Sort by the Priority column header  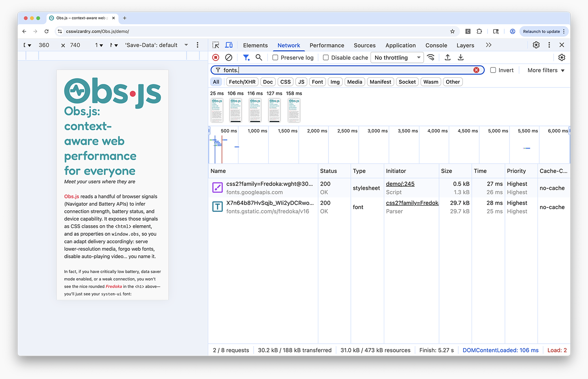tap(521, 171)
